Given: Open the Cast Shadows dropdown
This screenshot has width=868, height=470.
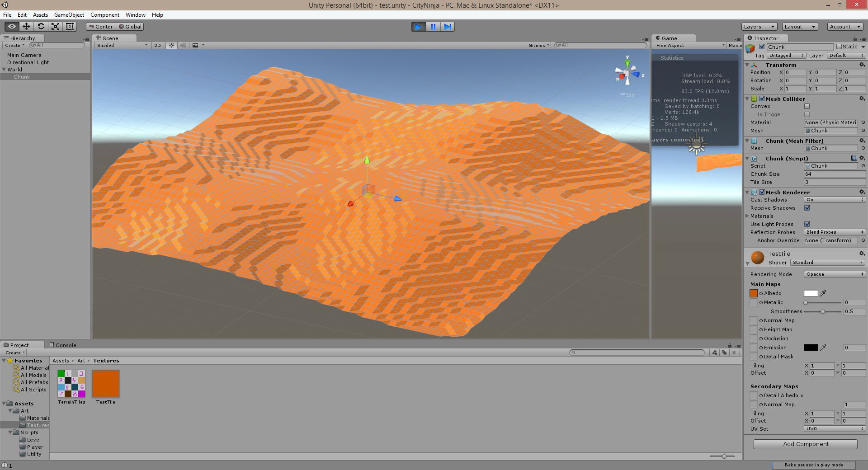Looking at the screenshot, I should [x=834, y=199].
